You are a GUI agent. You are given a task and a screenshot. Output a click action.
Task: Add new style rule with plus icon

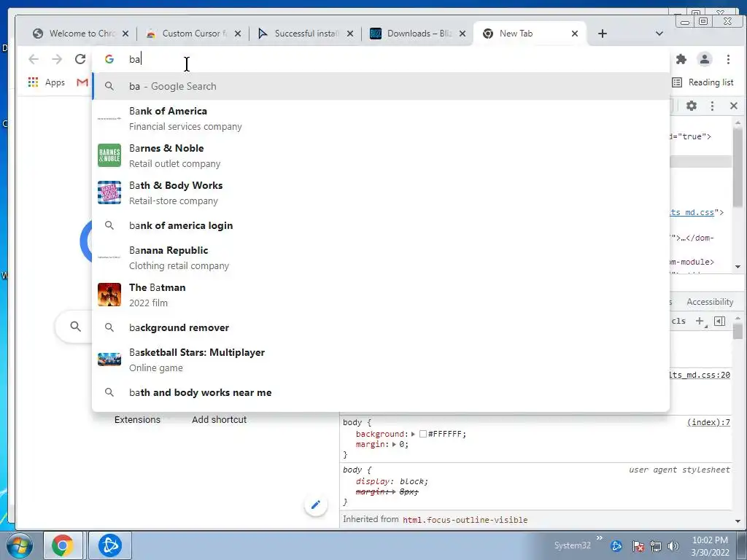click(x=700, y=321)
